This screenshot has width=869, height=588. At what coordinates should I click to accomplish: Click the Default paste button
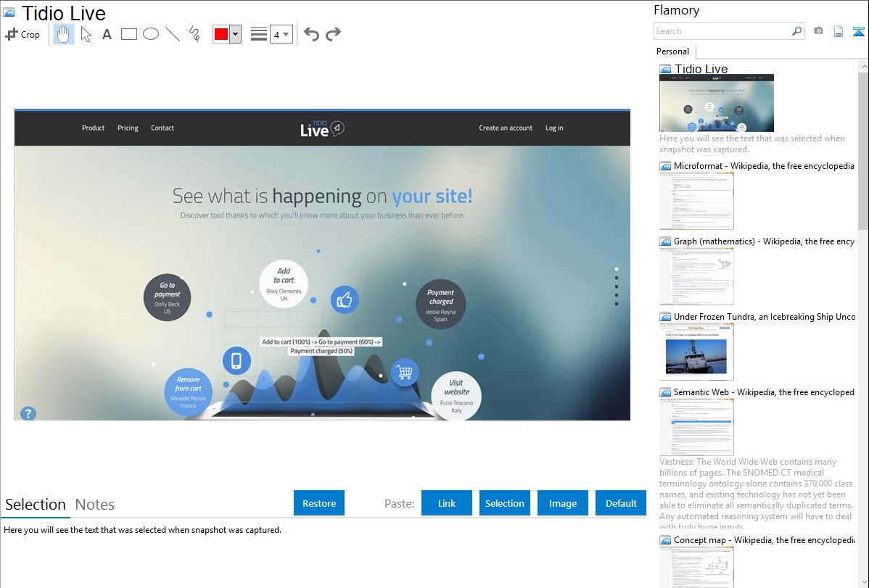621,503
